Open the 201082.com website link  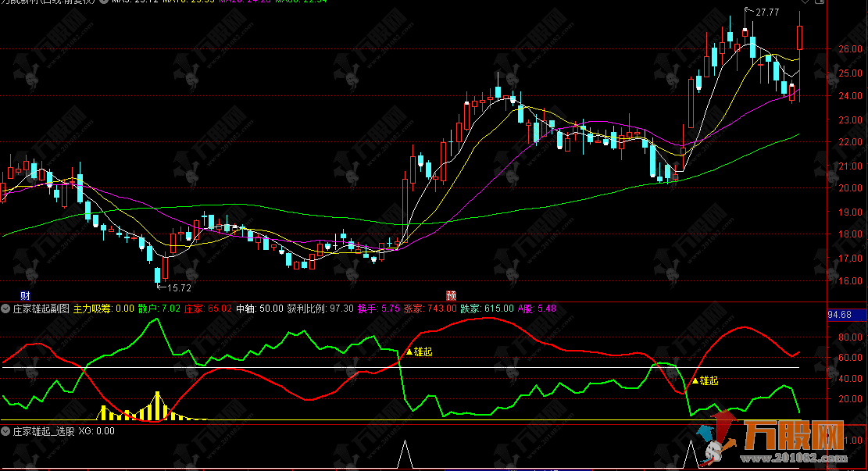811,458
